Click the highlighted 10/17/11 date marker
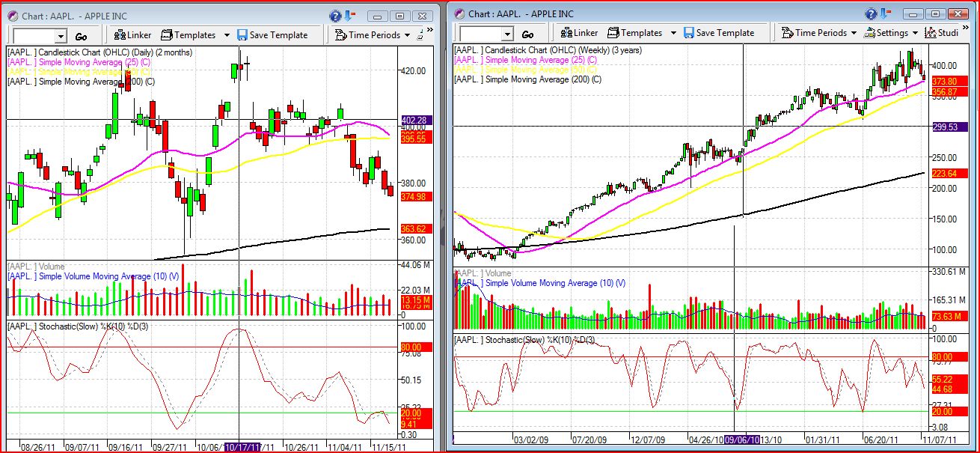This screenshot has height=453, width=980. 243,446
